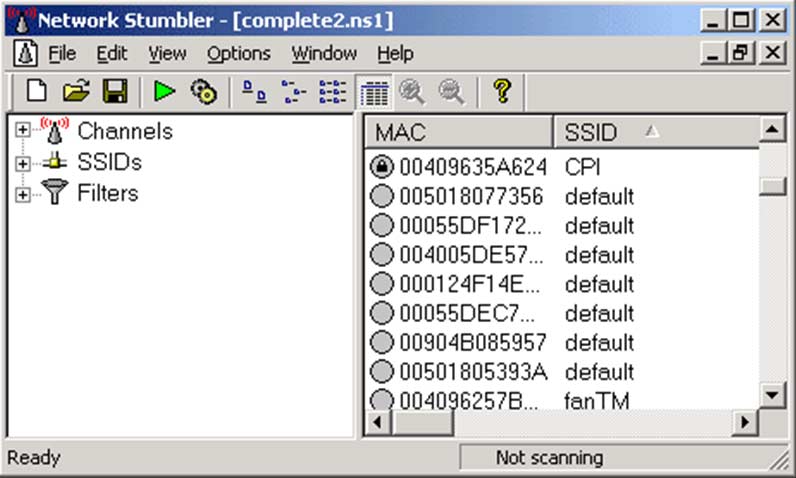Open the File menu
Screen dimensions: 796x478
[x=62, y=53]
